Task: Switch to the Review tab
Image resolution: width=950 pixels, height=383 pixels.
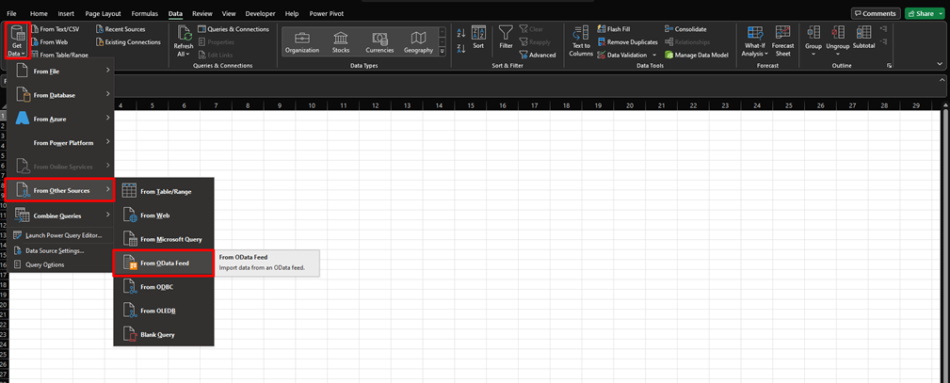Action: (x=202, y=13)
